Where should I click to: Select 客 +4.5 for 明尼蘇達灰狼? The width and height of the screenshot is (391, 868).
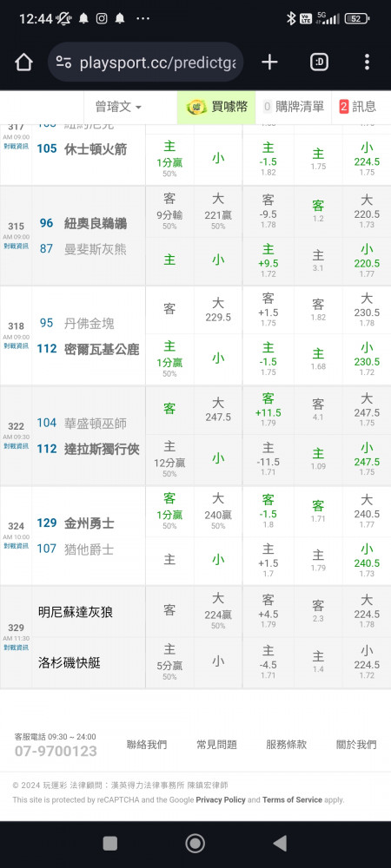[268, 612]
